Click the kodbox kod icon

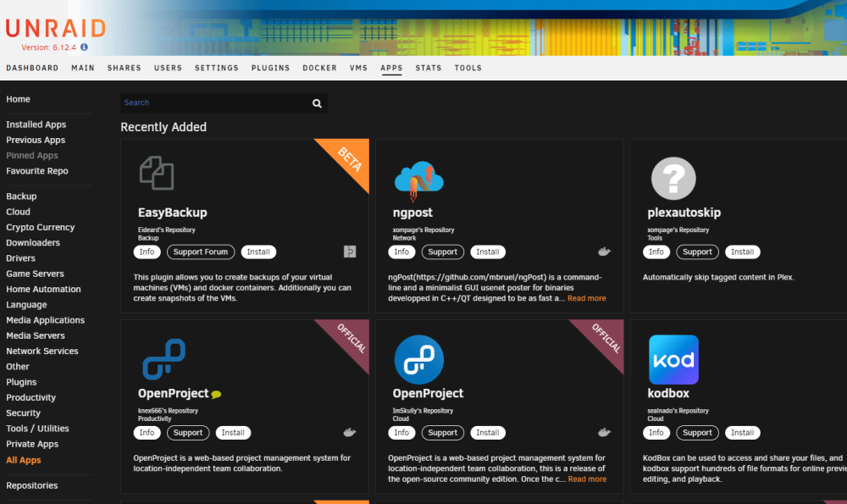[x=673, y=359]
